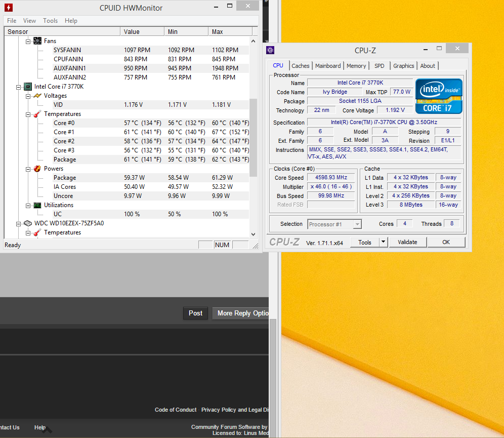
Task: Click the browser page vertical scrollbar thumb
Action: (273, 378)
